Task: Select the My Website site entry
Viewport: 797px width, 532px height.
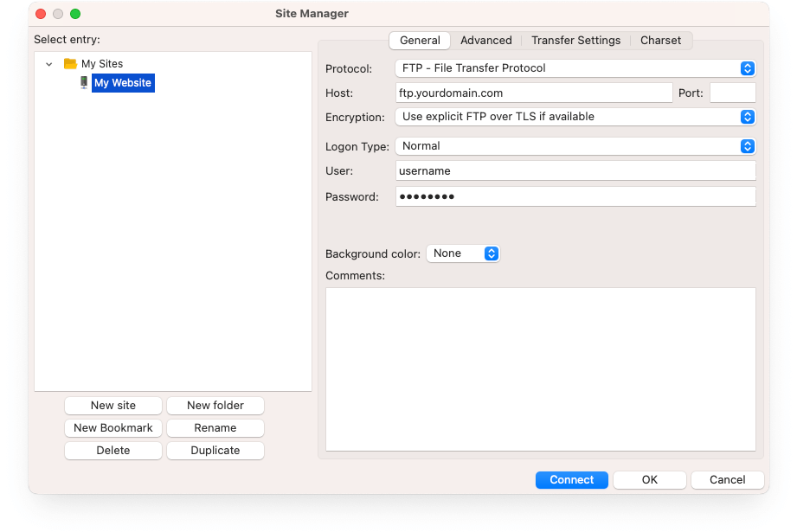Action: click(x=122, y=82)
